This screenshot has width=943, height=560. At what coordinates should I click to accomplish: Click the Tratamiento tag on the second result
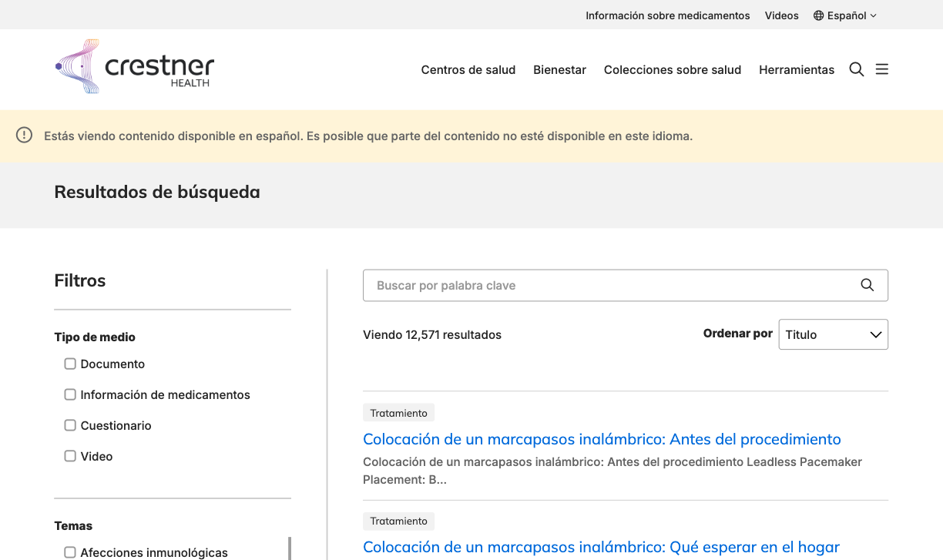tap(398, 521)
